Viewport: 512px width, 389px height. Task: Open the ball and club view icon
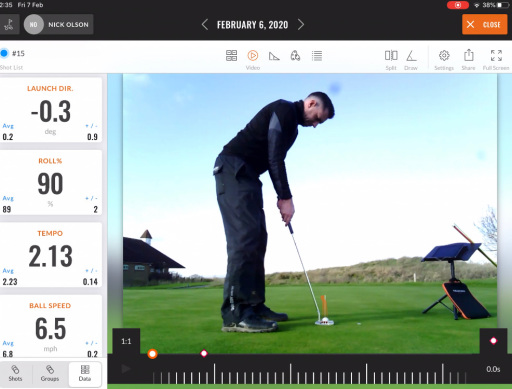pos(295,56)
